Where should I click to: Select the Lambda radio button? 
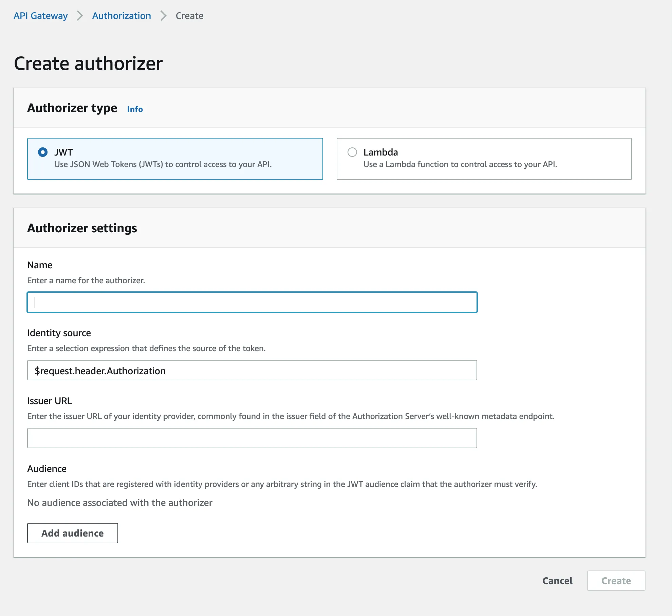coord(352,152)
